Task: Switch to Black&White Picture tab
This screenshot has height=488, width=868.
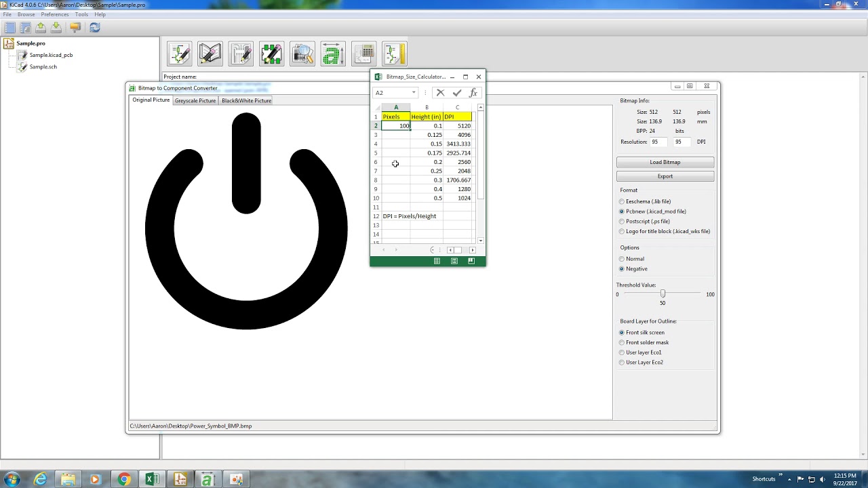Action: [247, 100]
